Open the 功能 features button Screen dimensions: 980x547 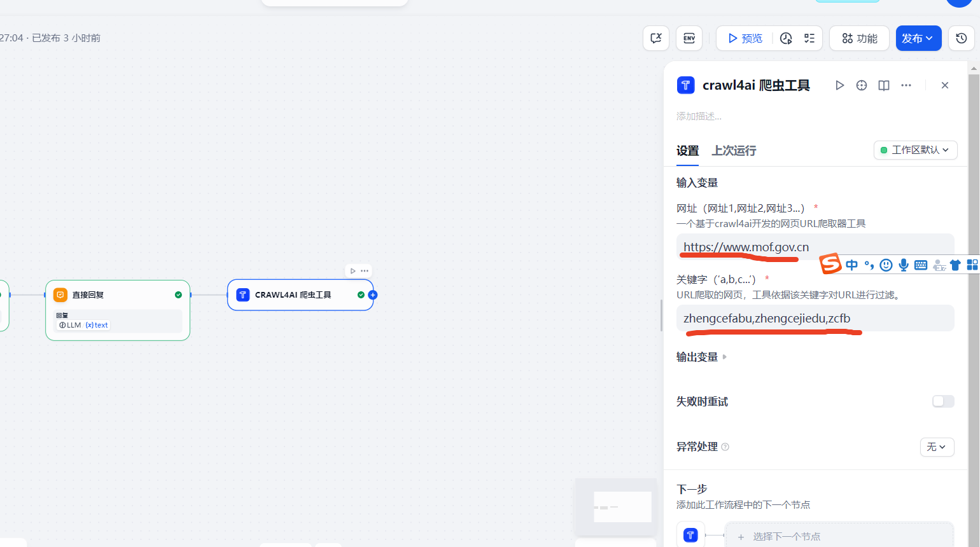click(x=859, y=38)
